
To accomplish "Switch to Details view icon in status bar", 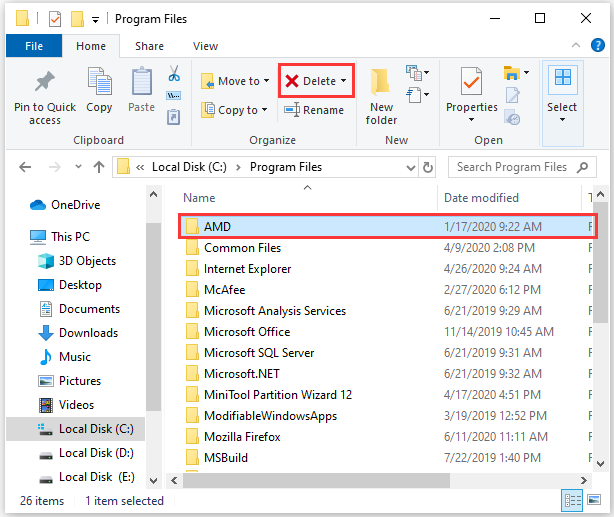I will coord(572,501).
